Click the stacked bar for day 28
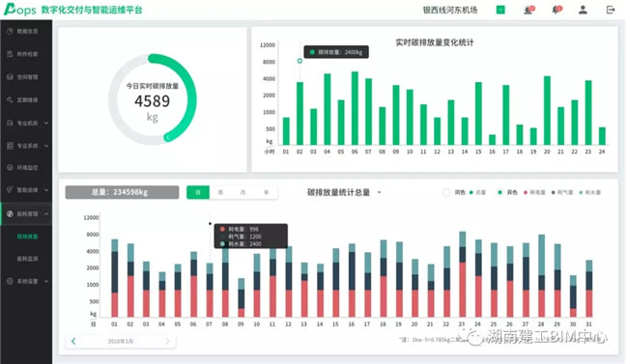The height and width of the screenshot is (364, 628). pos(541,276)
